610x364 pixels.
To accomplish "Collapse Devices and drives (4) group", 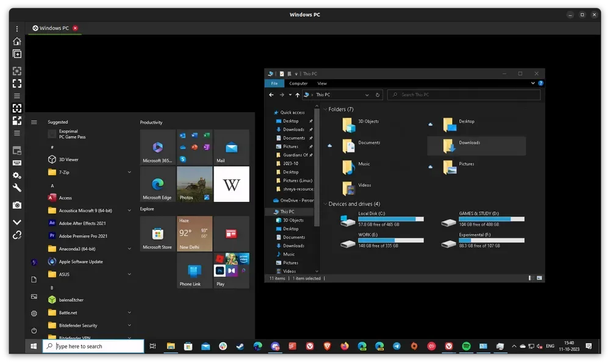I will pyautogui.click(x=326, y=204).
